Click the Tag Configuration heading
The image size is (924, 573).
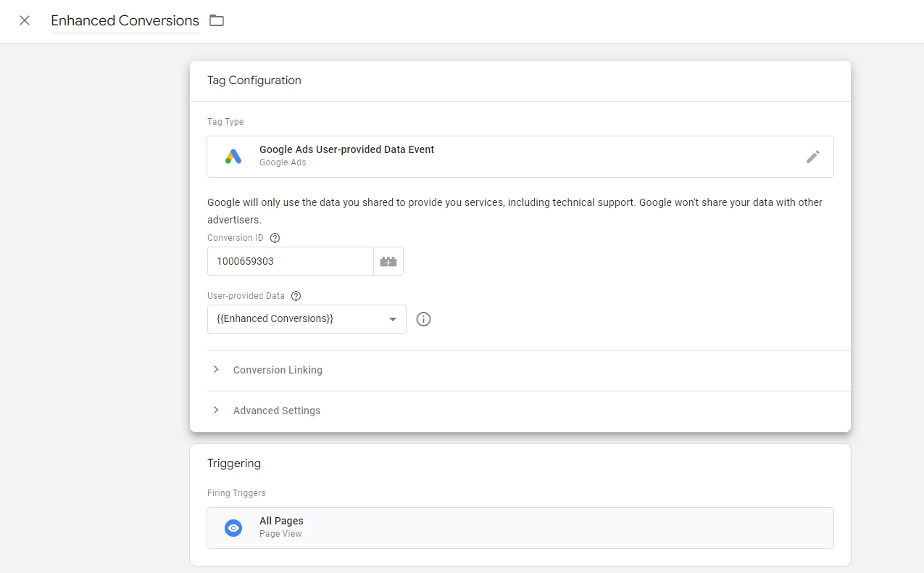coord(254,81)
